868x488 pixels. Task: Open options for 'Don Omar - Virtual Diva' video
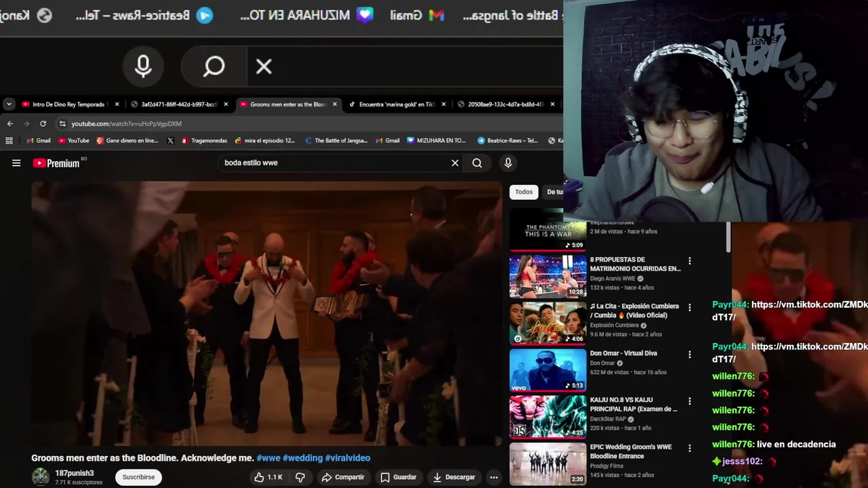tap(690, 354)
